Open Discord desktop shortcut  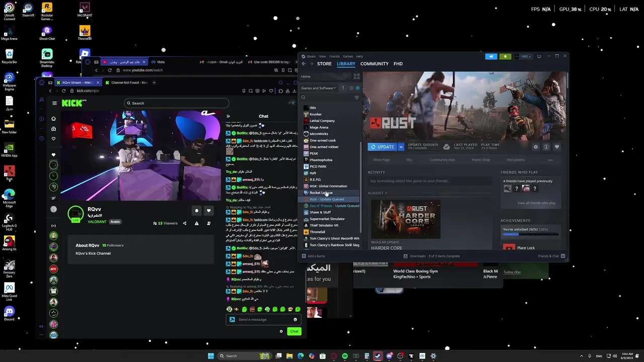pos(9,313)
